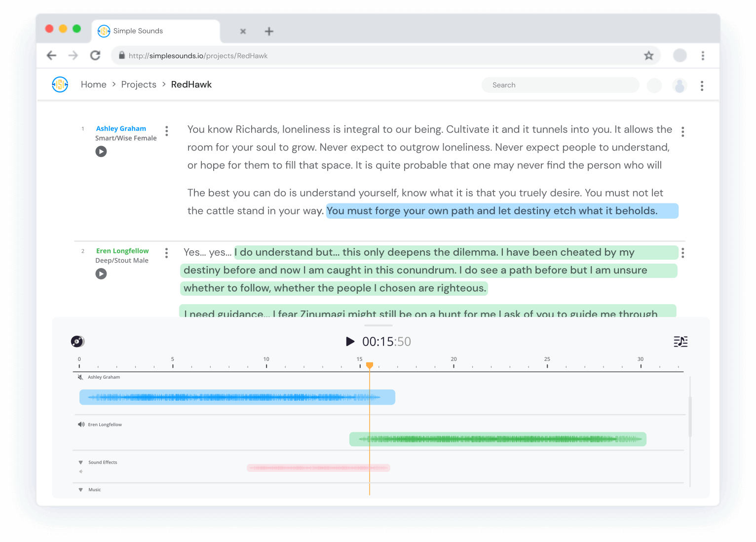Image resolution: width=756 pixels, height=542 pixels.
Task: Jump to the 30 second ruler mark
Action: (641, 362)
